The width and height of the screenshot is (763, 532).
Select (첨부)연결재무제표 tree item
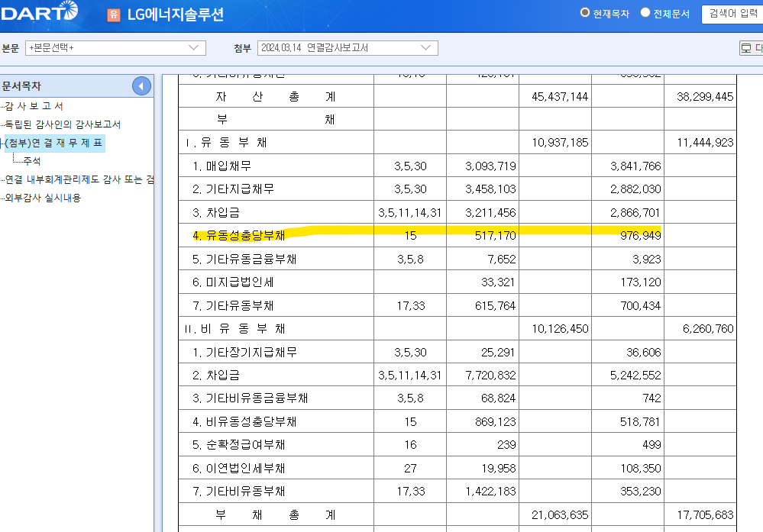pos(54,143)
